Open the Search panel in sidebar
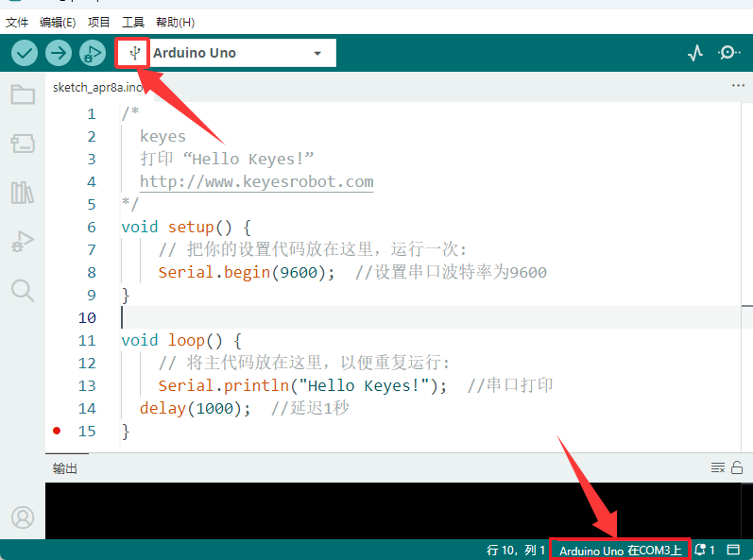 pos(23,291)
